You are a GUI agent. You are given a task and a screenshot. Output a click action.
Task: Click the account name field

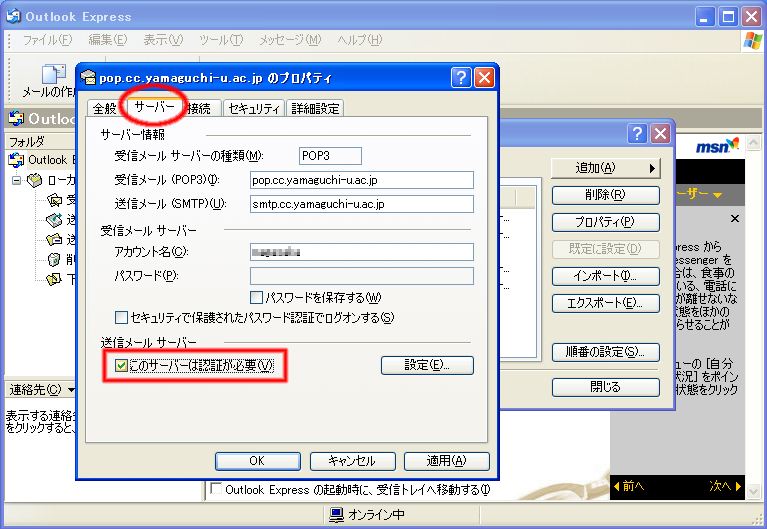tap(361, 252)
